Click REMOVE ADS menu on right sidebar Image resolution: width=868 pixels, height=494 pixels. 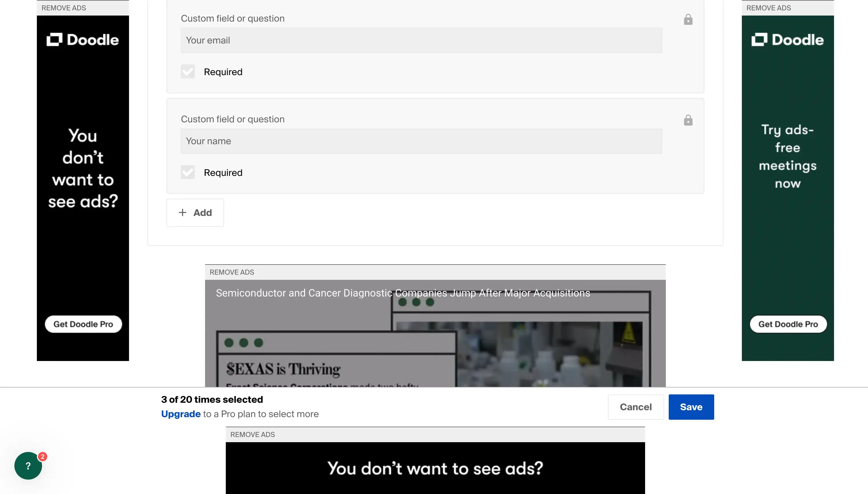[768, 8]
